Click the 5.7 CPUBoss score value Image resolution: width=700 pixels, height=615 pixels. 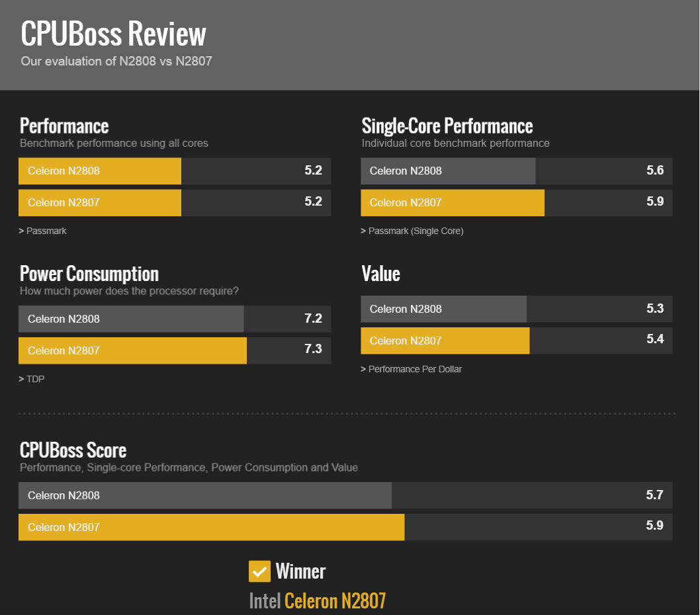tap(654, 495)
